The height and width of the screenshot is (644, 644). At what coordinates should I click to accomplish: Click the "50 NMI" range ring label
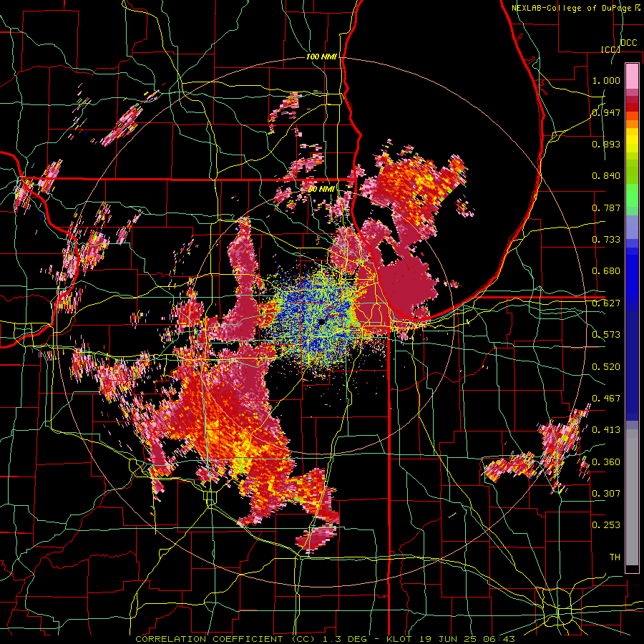coord(321,189)
